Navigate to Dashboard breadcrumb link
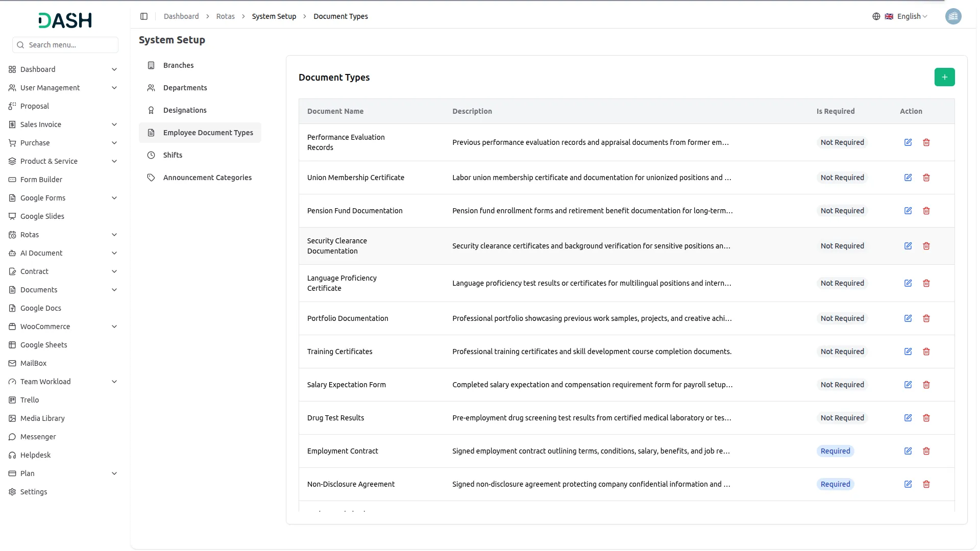The image size is (980, 551). click(x=181, y=16)
